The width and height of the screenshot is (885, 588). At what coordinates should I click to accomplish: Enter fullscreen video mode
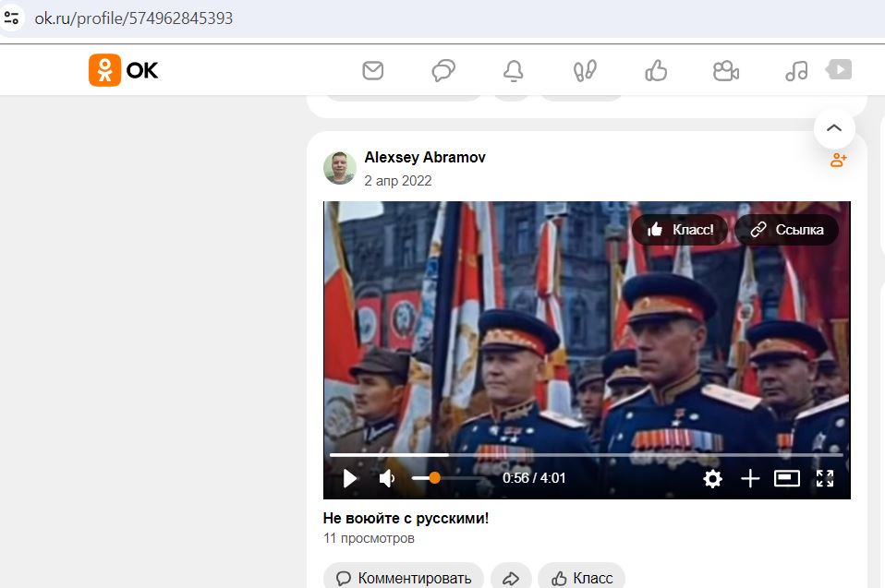[825, 479]
